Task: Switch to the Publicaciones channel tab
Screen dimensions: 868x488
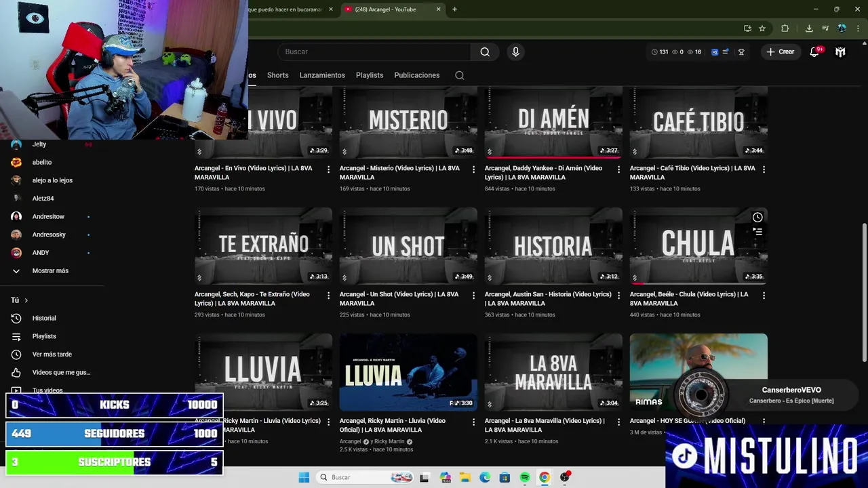Action: point(416,75)
